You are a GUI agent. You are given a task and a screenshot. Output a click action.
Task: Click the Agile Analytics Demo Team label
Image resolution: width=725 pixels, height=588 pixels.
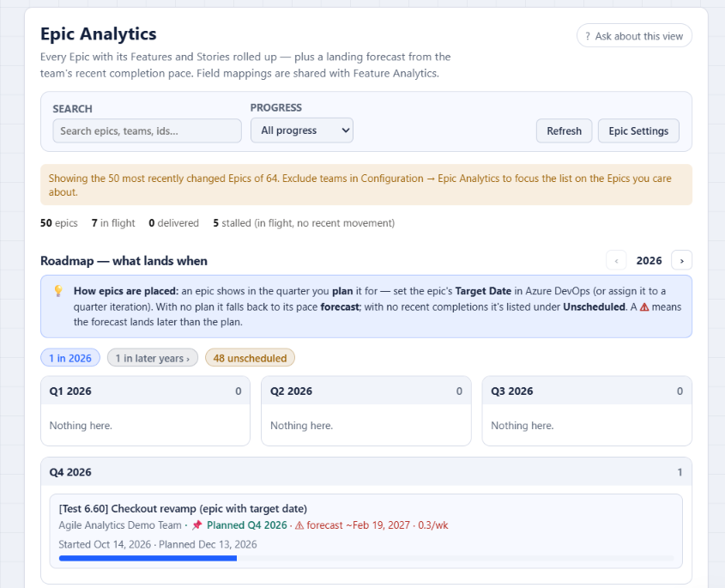click(120, 525)
